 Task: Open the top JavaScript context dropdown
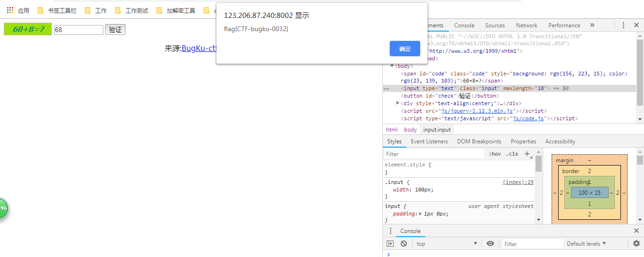click(447, 244)
